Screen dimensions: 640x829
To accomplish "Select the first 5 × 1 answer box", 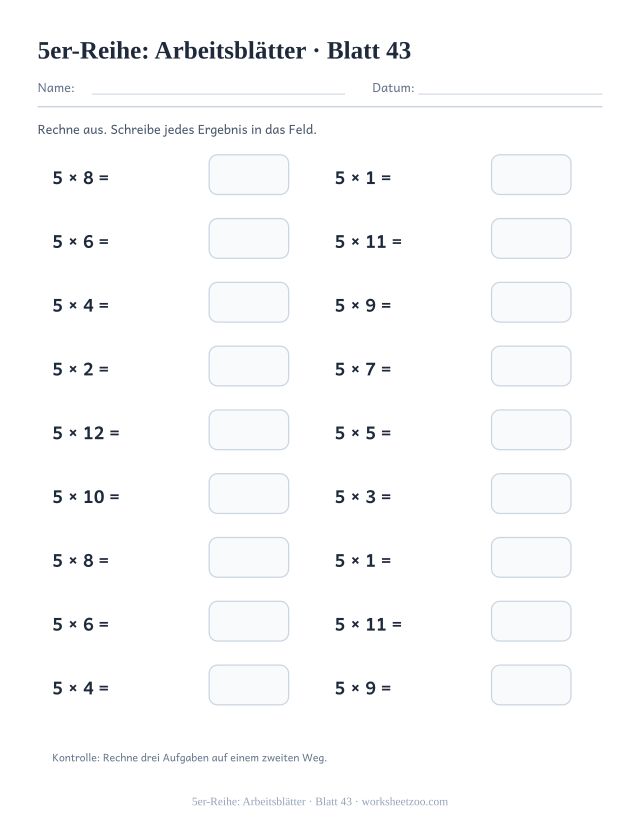I will pos(531,174).
